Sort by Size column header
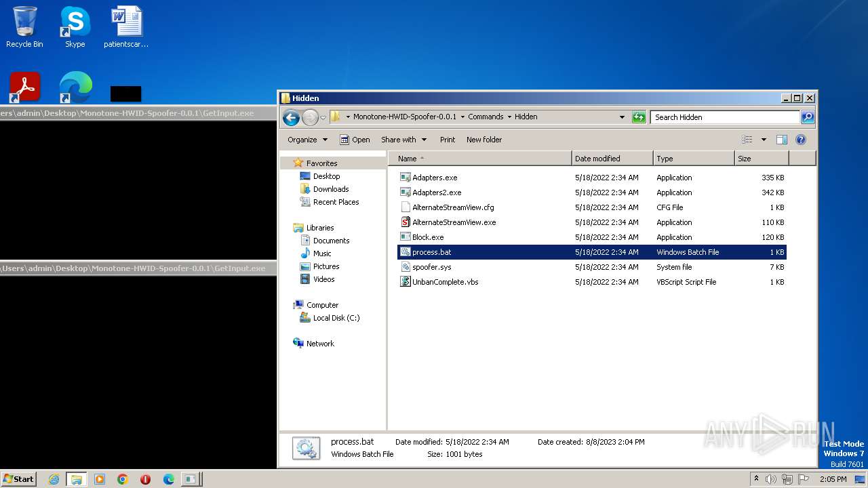This screenshot has width=868, height=488. click(x=762, y=159)
